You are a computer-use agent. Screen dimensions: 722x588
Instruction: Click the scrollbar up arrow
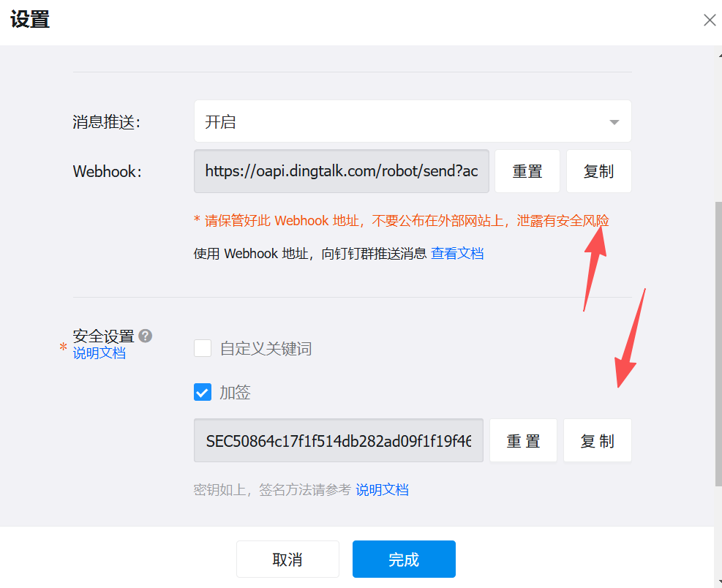point(718,54)
